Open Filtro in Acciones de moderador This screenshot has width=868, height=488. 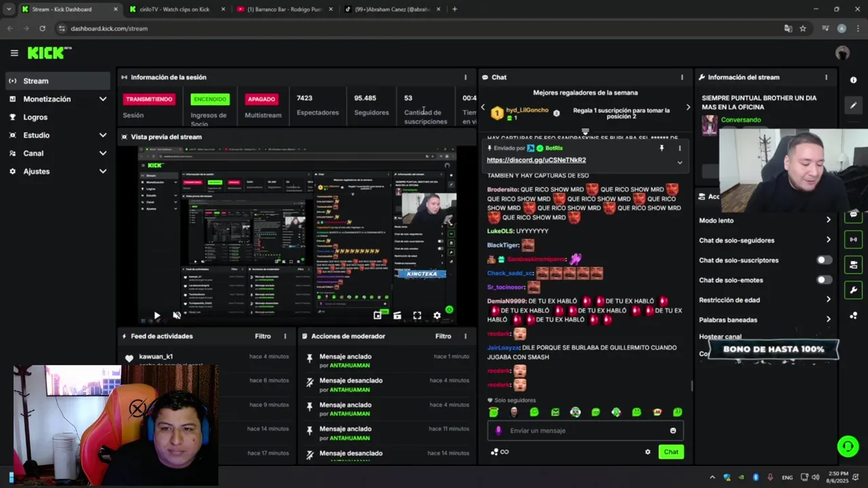coord(443,336)
